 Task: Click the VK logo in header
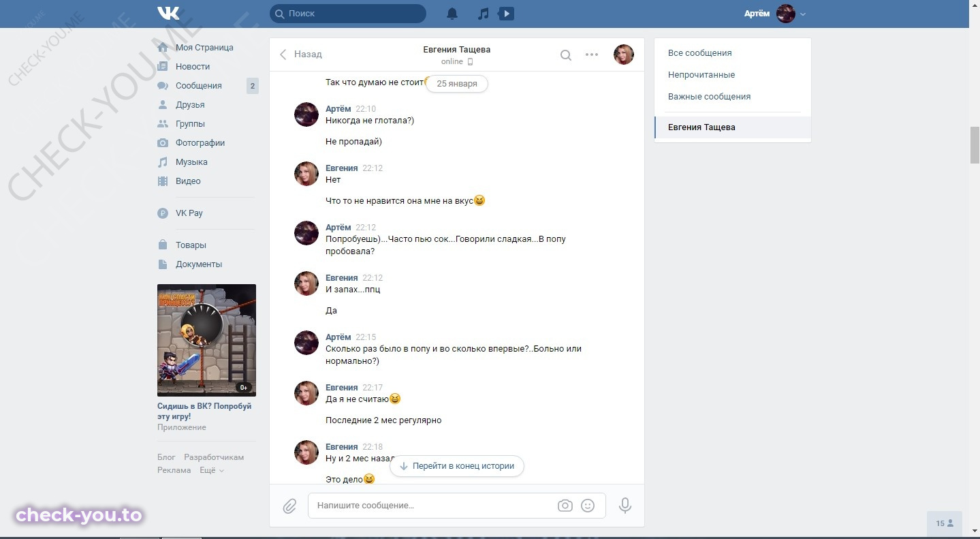click(x=168, y=13)
